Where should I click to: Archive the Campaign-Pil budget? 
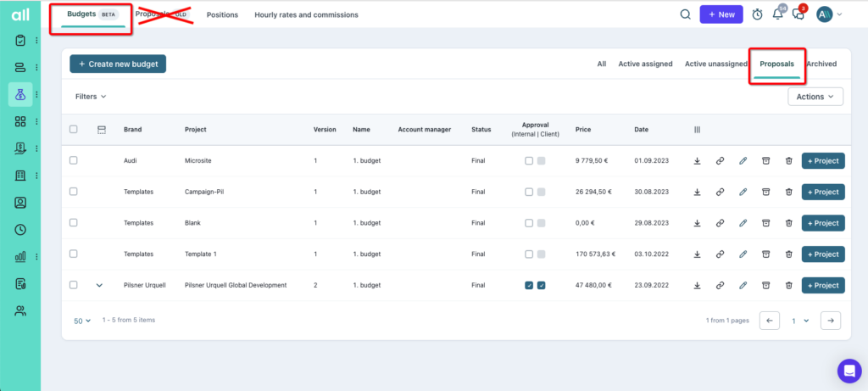click(765, 193)
